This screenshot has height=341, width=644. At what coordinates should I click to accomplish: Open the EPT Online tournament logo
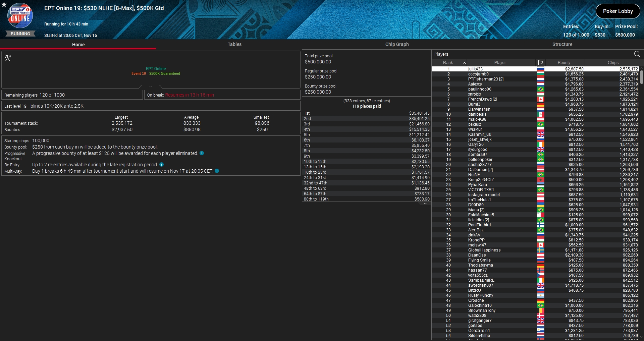(x=20, y=15)
